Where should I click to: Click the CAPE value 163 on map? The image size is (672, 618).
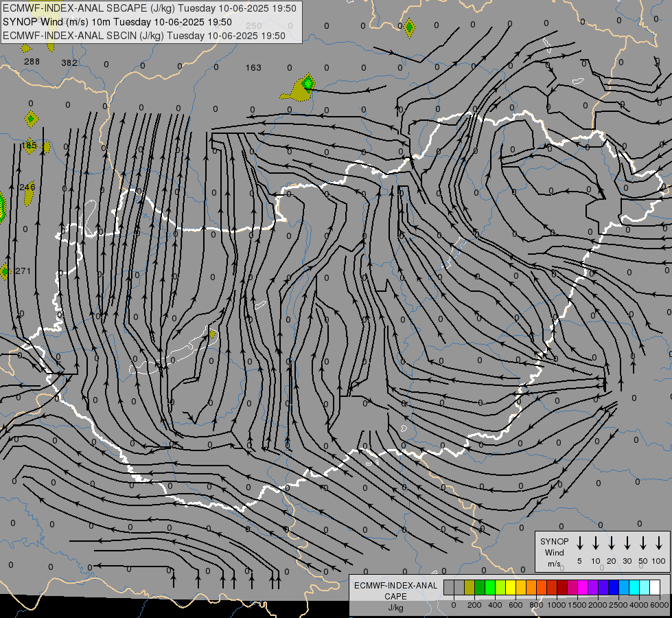tap(254, 68)
